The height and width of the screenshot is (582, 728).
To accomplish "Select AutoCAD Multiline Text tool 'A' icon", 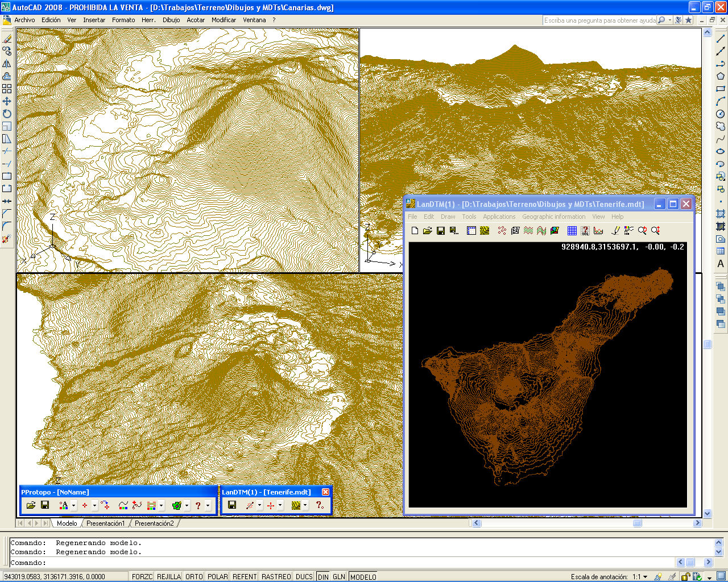I will pyautogui.click(x=721, y=264).
